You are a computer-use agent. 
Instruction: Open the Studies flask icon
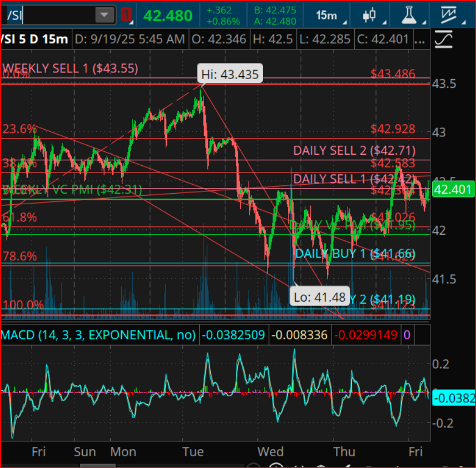[x=409, y=15]
